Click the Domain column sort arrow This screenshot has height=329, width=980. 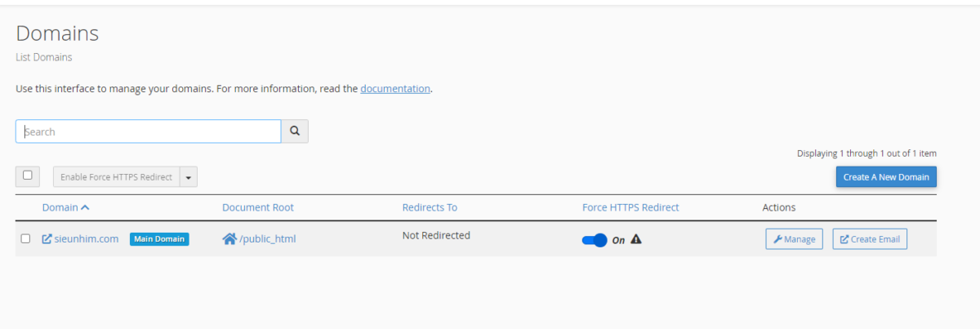[86, 207]
